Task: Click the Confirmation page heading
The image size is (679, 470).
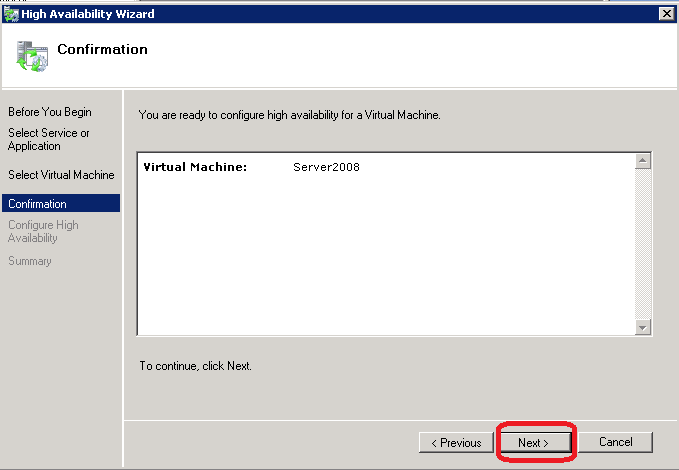Action: (102, 49)
